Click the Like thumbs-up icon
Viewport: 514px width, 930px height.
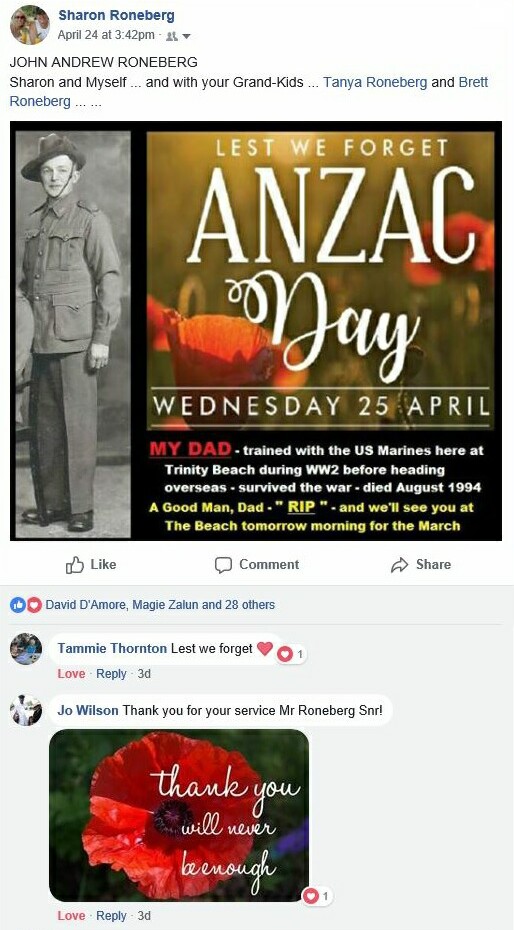(x=74, y=565)
